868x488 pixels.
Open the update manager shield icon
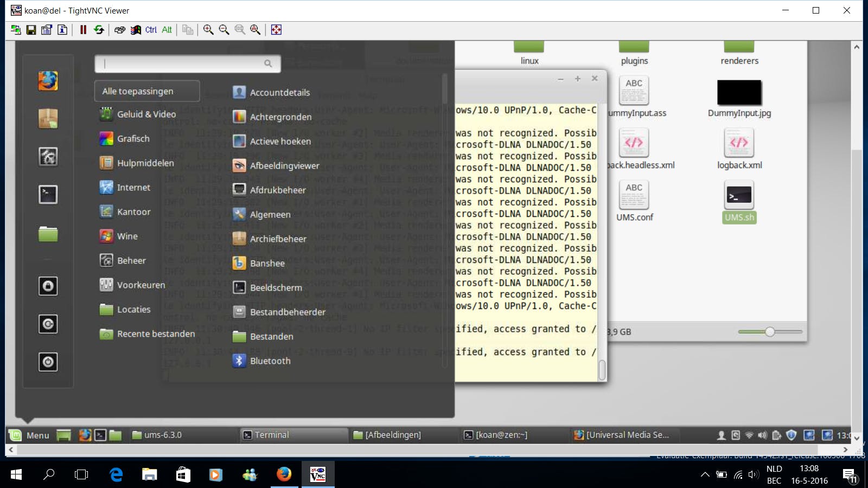coord(792,435)
